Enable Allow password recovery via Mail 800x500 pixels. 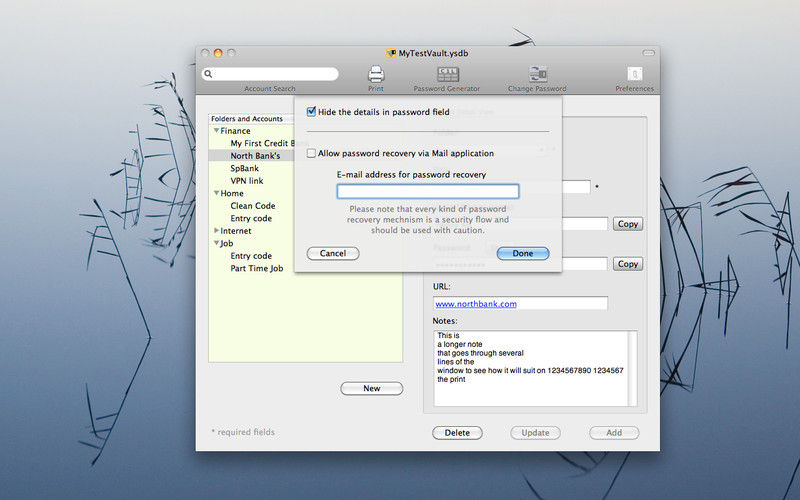click(312, 154)
